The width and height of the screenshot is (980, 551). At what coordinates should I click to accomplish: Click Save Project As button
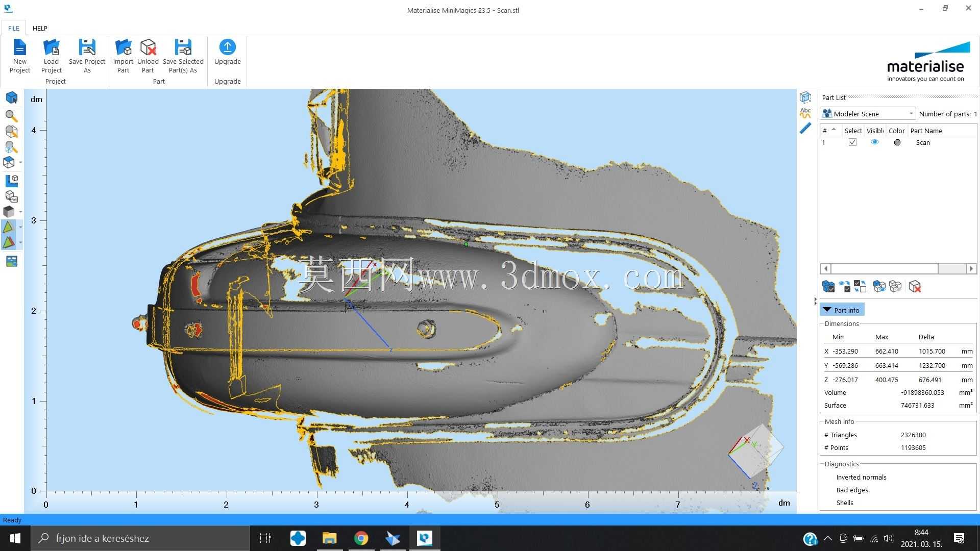coord(87,56)
